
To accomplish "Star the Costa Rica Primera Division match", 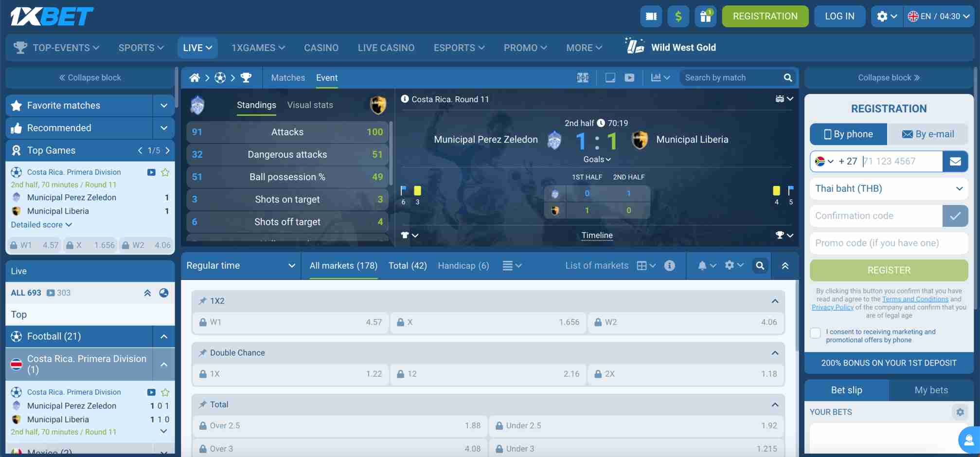I will [x=165, y=172].
